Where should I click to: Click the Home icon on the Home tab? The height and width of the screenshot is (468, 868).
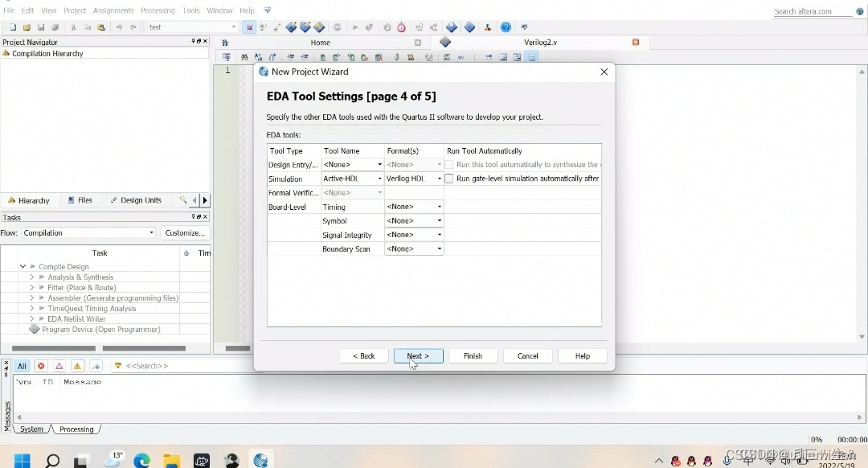point(225,43)
